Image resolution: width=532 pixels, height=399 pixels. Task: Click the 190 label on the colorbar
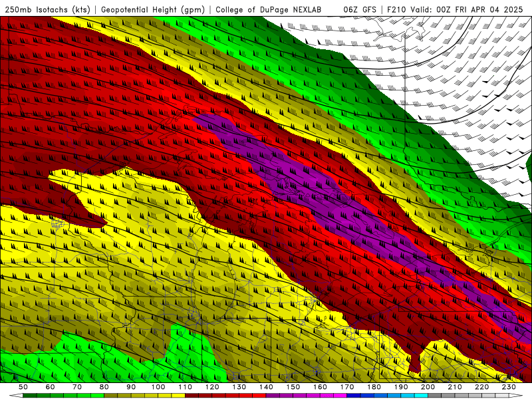pyautogui.click(x=401, y=387)
